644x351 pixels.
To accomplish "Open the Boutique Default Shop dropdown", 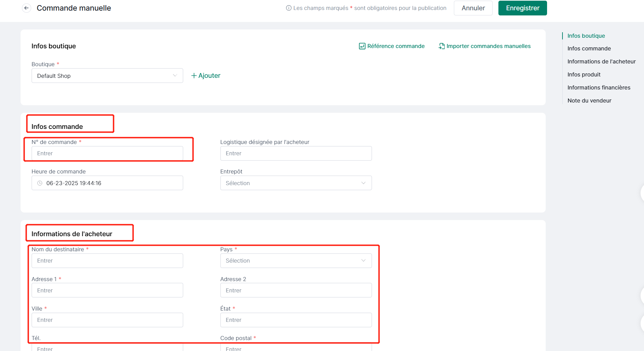I will pos(107,76).
